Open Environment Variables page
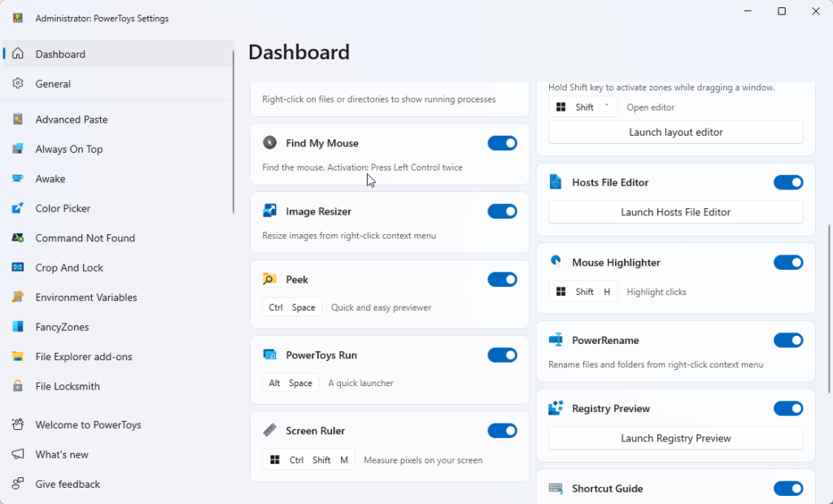833x504 pixels. click(x=118, y=297)
